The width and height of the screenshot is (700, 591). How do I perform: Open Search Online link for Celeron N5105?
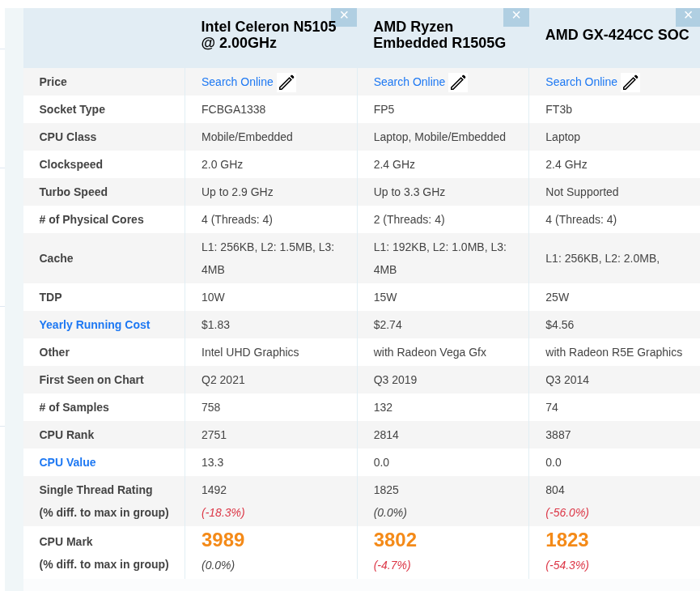click(x=237, y=82)
